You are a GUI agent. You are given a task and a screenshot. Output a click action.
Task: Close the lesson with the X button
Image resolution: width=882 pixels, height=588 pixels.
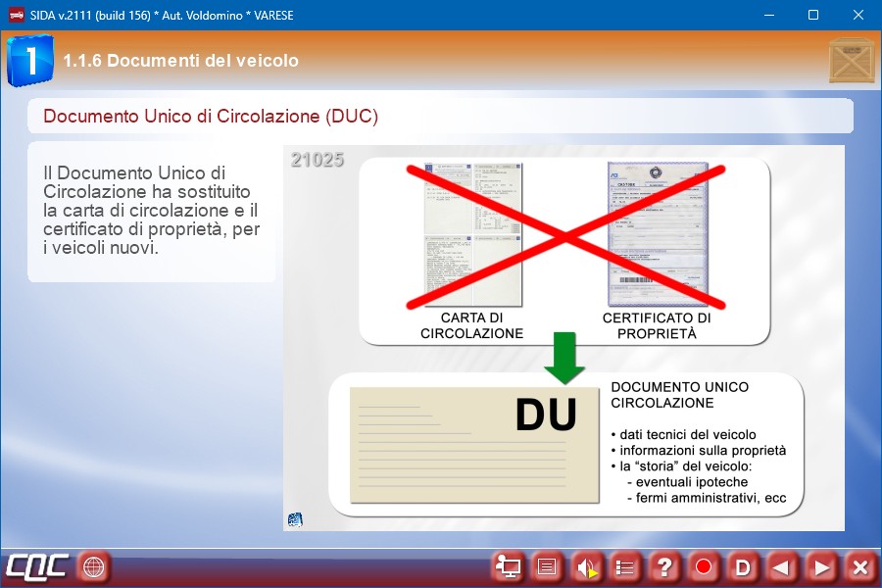coord(859,566)
